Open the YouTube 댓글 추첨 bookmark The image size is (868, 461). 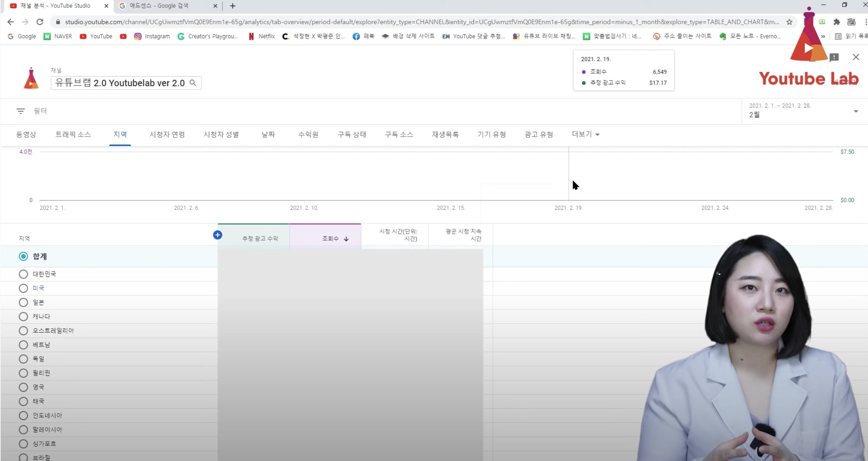pyautogui.click(x=473, y=36)
